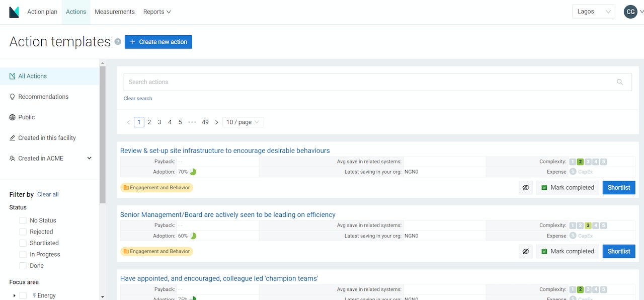Go to page 4

coord(170,122)
